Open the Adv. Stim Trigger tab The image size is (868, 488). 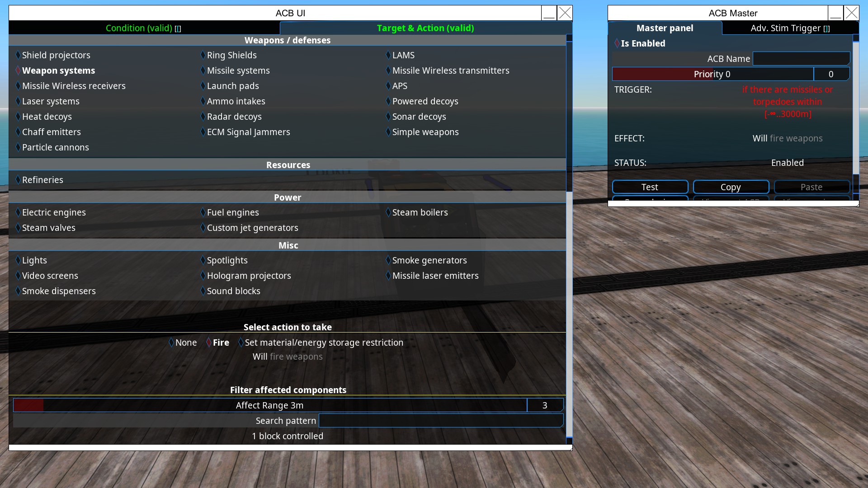[x=785, y=28]
